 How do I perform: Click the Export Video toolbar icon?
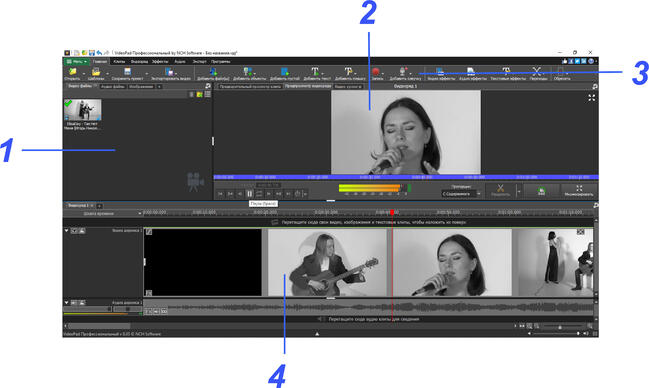tap(171, 72)
